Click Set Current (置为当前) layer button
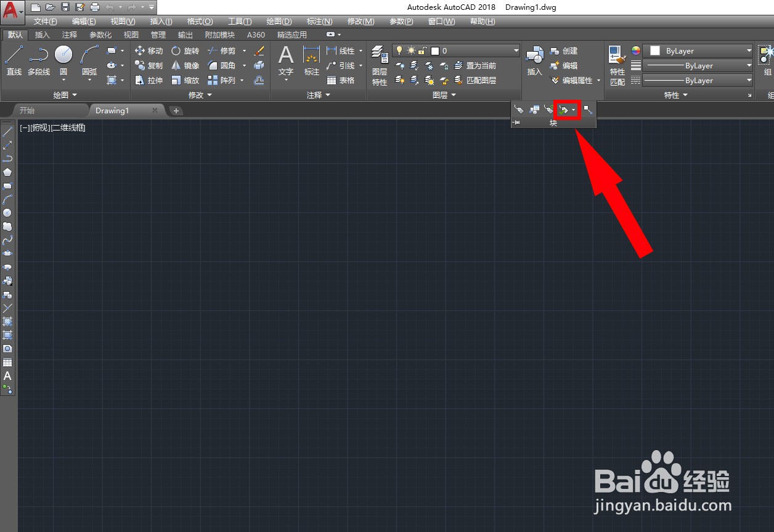Viewport: 774px width, 532px height. [475, 66]
